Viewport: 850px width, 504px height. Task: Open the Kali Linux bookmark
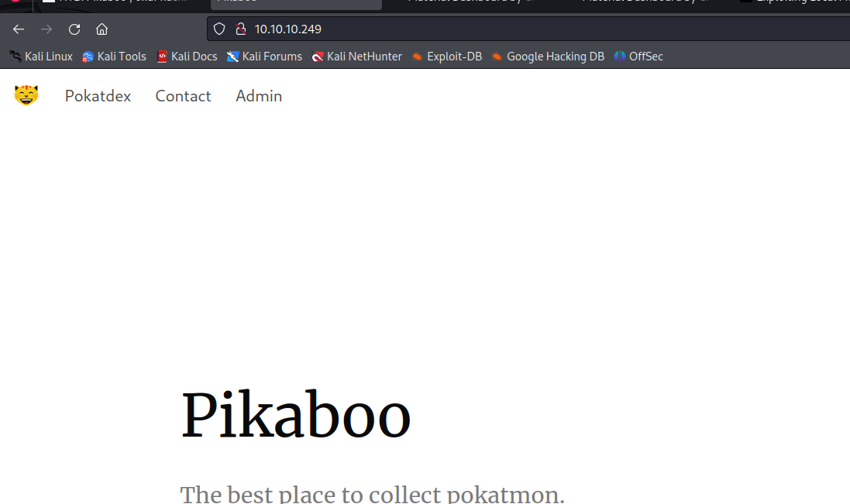point(41,57)
